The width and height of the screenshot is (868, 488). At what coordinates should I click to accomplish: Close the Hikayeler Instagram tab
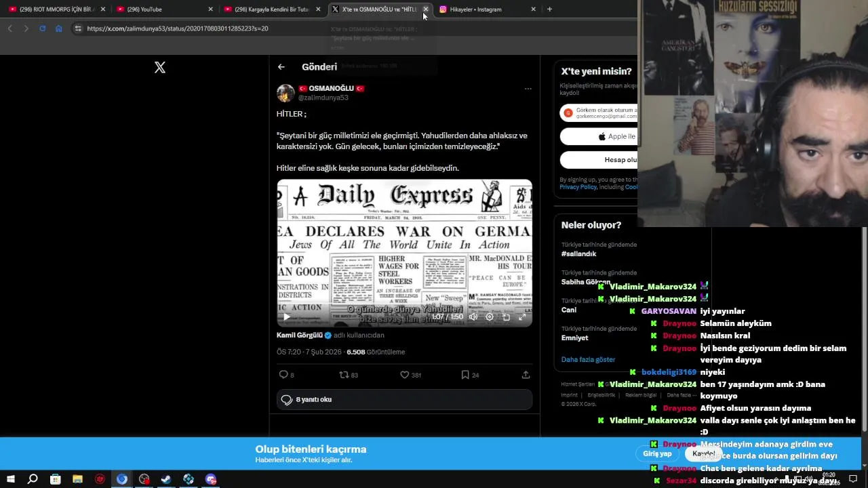533,9
